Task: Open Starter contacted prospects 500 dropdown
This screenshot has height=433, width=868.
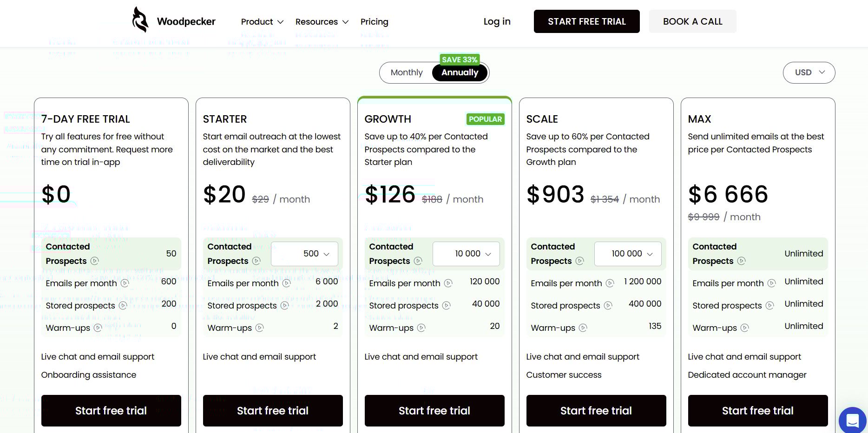Action: (304, 254)
